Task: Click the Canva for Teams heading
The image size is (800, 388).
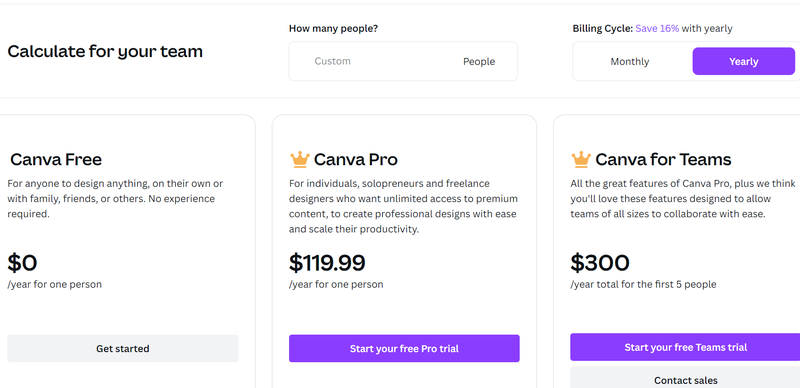Action: 663,160
